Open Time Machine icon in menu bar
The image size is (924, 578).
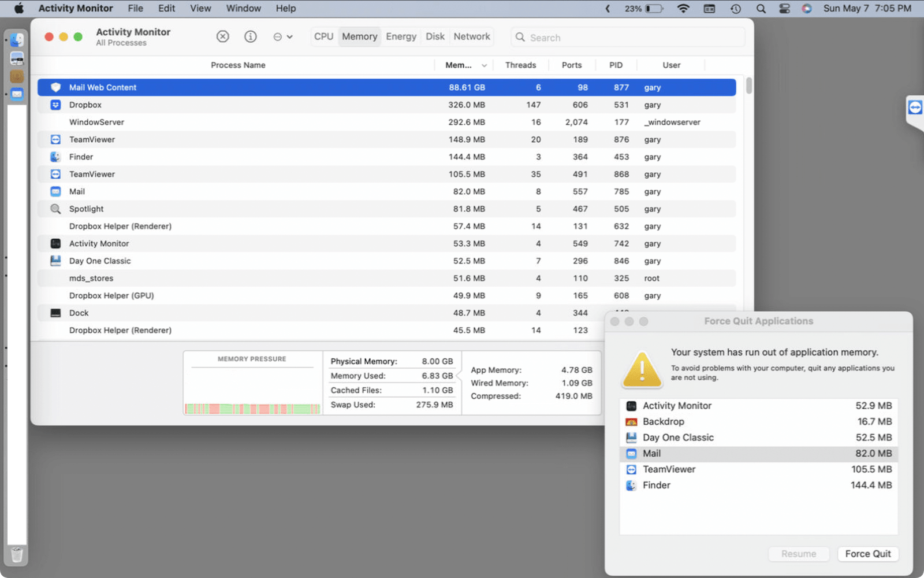[x=735, y=8]
